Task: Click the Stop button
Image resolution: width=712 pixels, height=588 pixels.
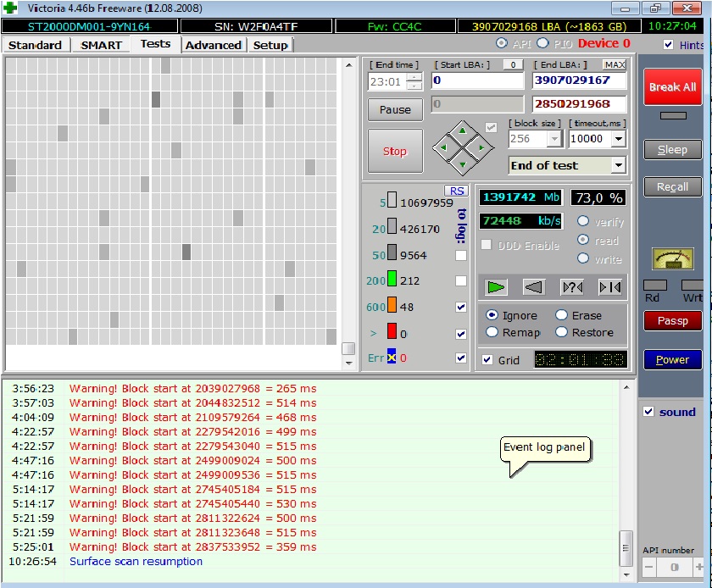Action: click(395, 151)
